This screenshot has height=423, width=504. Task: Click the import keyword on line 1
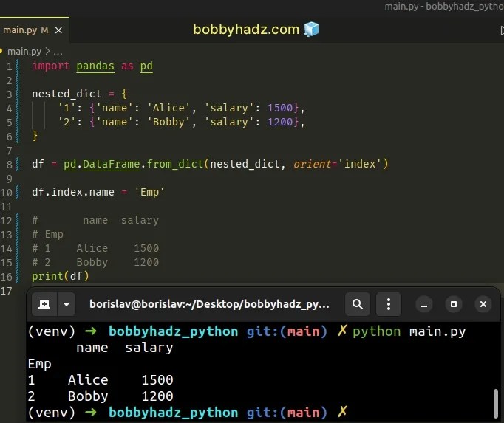point(51,66)
